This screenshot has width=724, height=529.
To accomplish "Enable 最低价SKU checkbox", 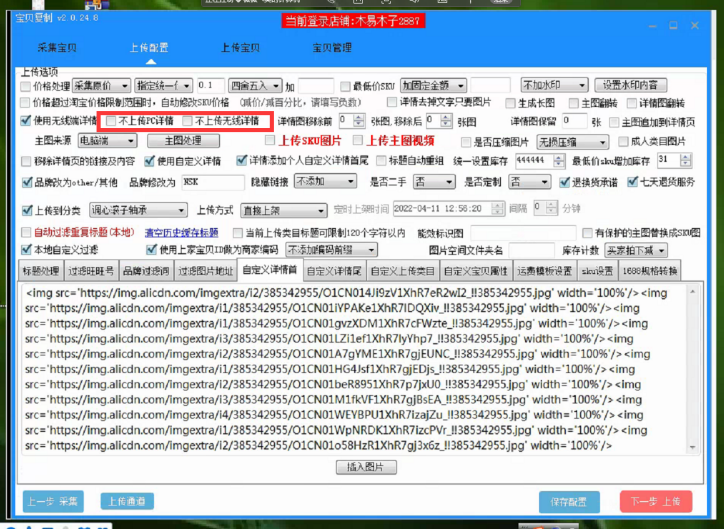I will pyautogui.click(x=345, y=86).
